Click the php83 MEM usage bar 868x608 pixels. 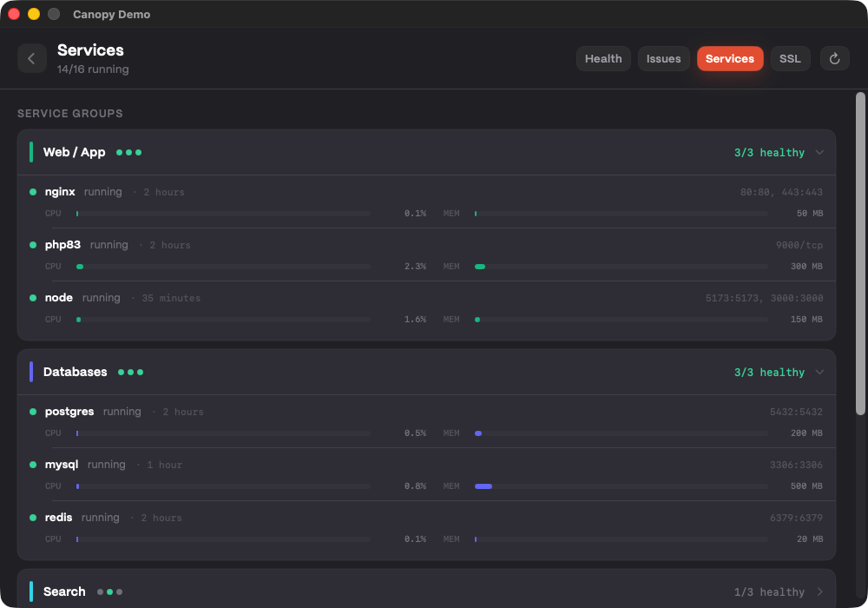621,267
